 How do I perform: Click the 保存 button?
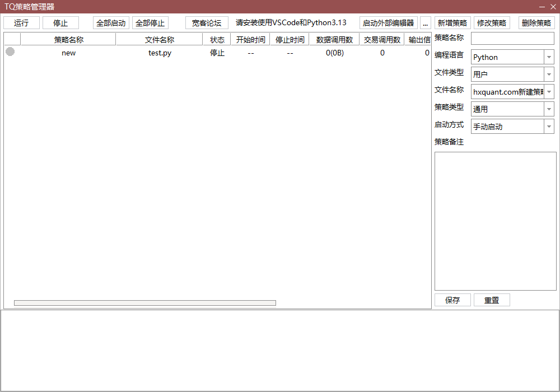(452, 300)
